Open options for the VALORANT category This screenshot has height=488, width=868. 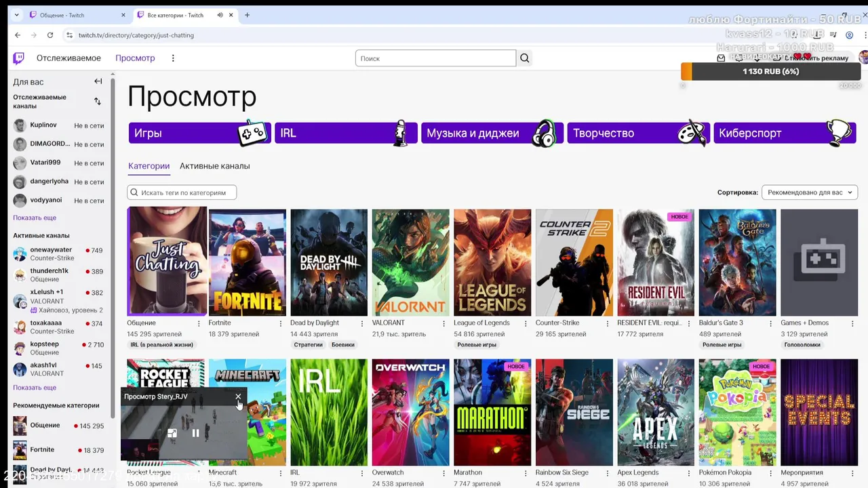(x=444, y=324)
